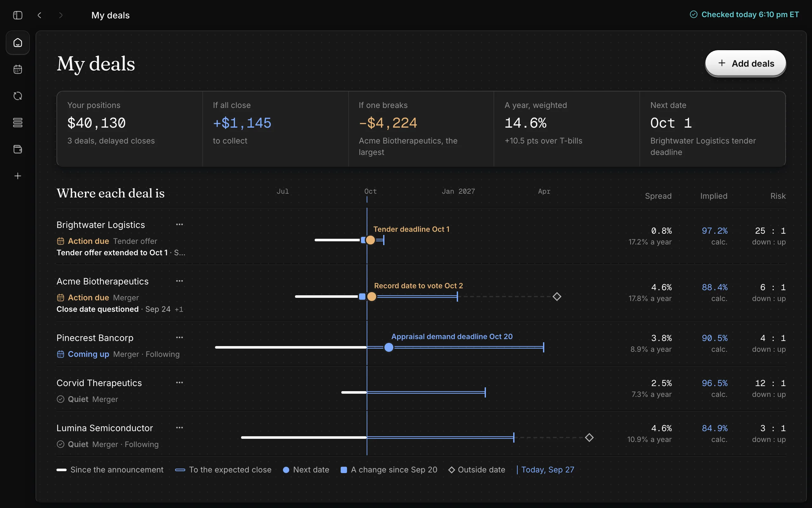This screenshot has height=508, width=812.
Task: Open the Corvid Therapeutics deal name
Action: point(99,383)
